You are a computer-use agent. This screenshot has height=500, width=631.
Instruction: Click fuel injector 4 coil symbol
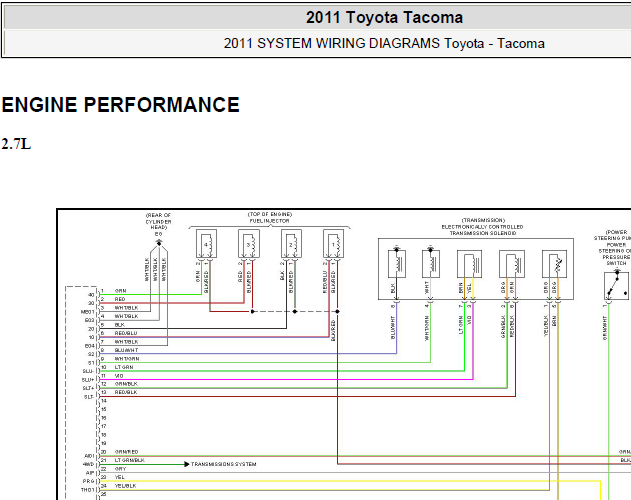click(206, 244)
